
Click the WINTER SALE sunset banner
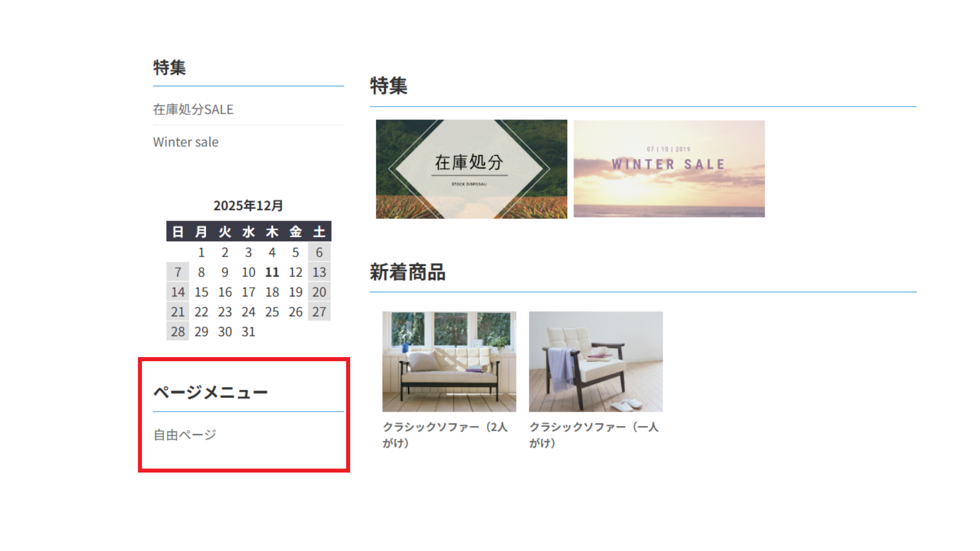[669, 169]
